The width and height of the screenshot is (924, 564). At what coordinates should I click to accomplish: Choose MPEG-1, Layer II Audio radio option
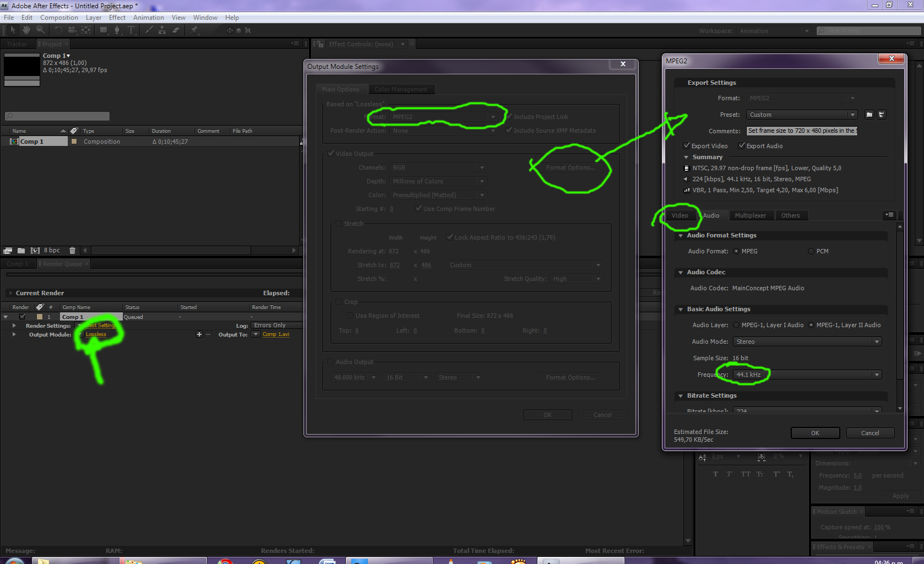tap(811, 325)
